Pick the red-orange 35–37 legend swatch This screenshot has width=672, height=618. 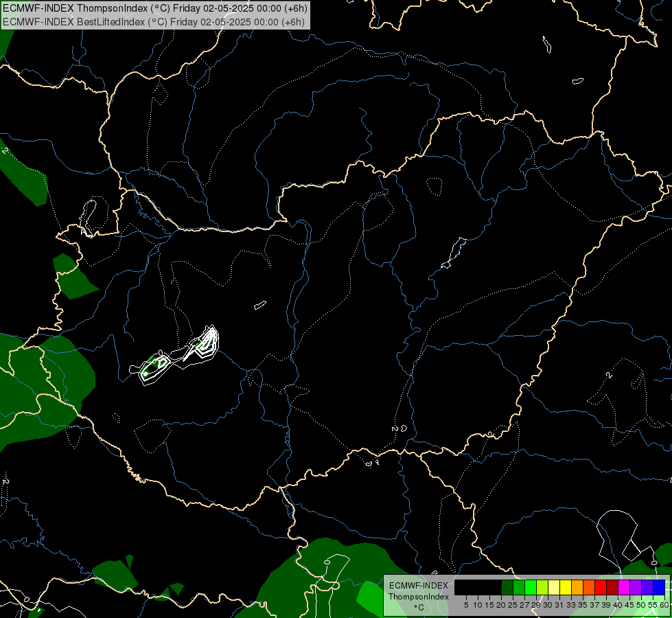[589, 587]
